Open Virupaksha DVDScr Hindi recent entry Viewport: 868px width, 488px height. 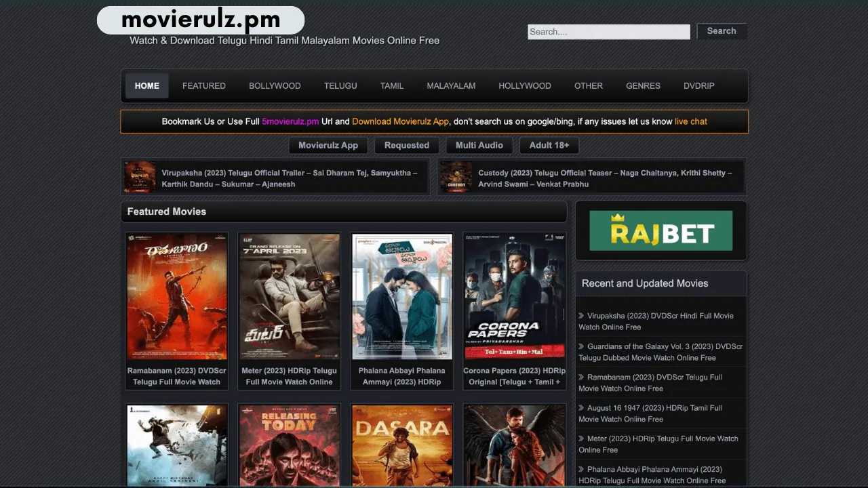pos(656,321)
